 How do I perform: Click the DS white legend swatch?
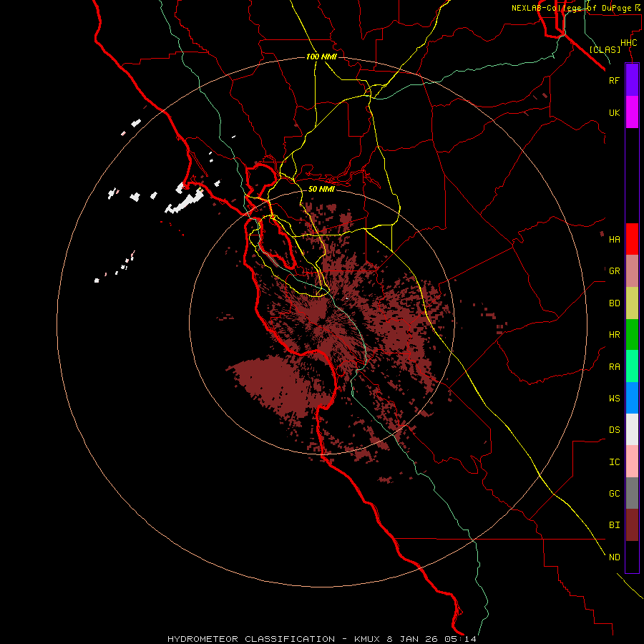[632, 429]
